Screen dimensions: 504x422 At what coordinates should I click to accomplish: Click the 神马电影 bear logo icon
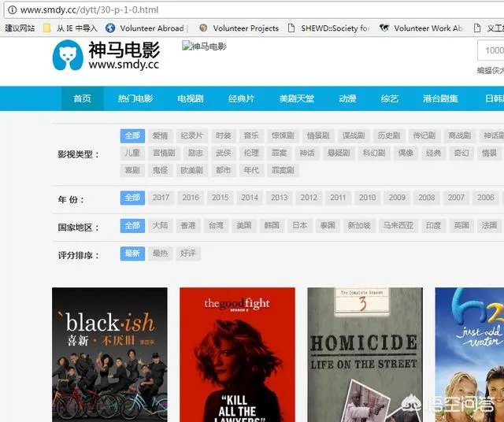point(68,56)
